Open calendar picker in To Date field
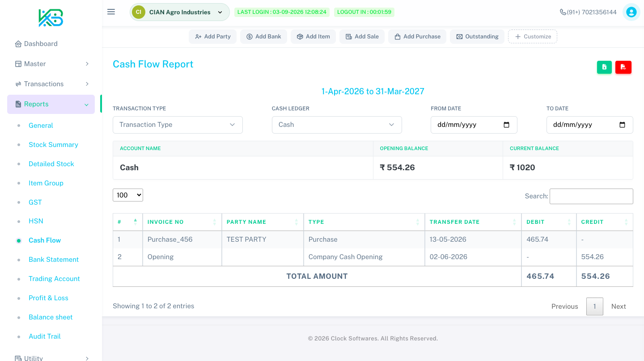This screenshot has width=644, height=361. (x=622, y=125)
